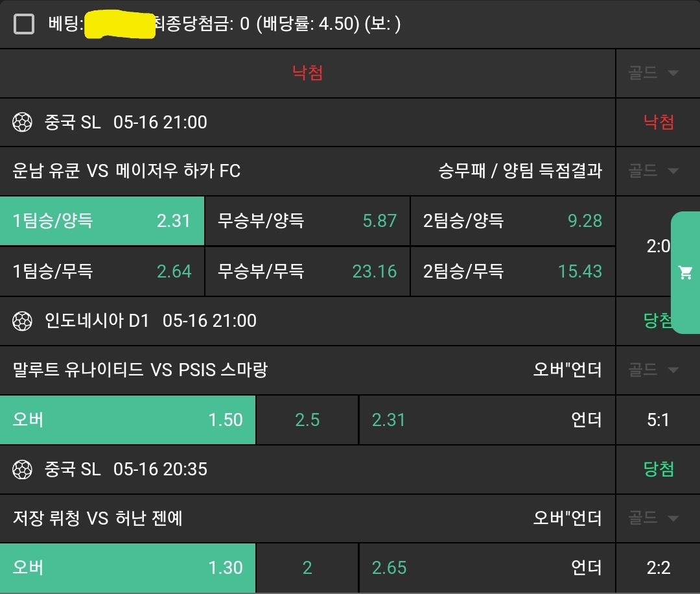Image resolution: width=700 pixels, height=594 pixels.
Task: Open 골드 dropdown beside 저장 뤼청 match
Action: click(x=654, y=518)
